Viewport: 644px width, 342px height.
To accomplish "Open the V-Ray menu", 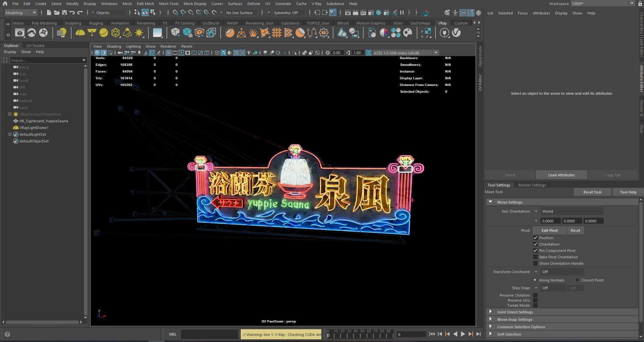I will pyautogui.click(x=316, y=4).
